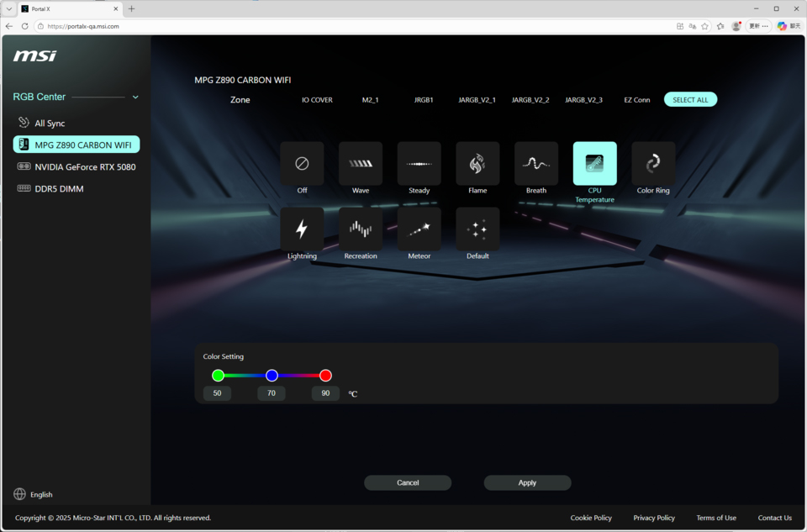
Task: Edit the 50 degree temperature field
Action: coord(217,393)
